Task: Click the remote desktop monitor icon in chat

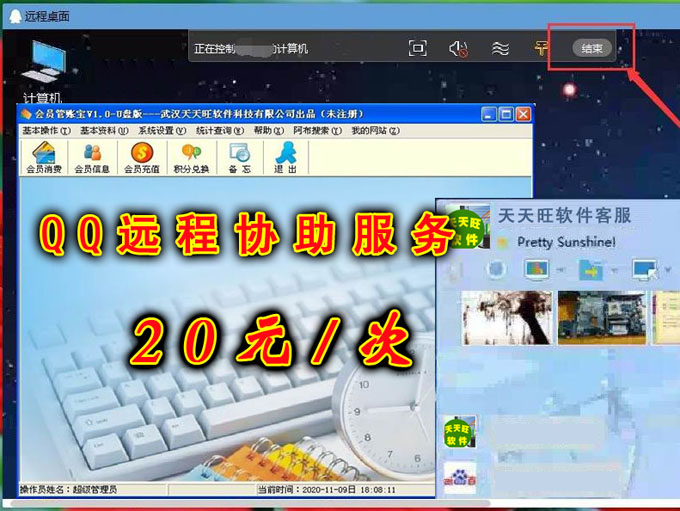Action: coord(645,269)
